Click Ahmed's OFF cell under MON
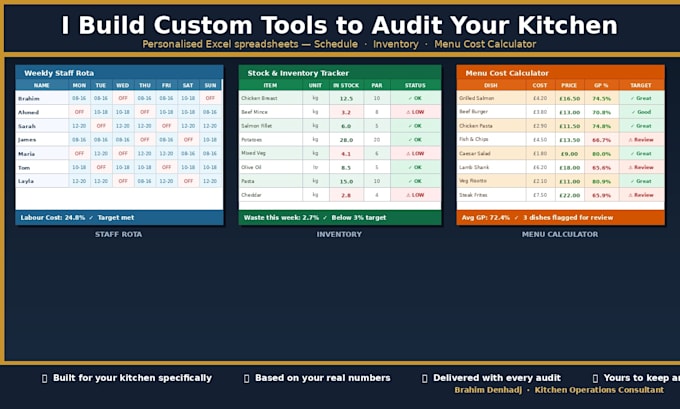This screenshot has height=409, width=680. (x=79, y=112)
